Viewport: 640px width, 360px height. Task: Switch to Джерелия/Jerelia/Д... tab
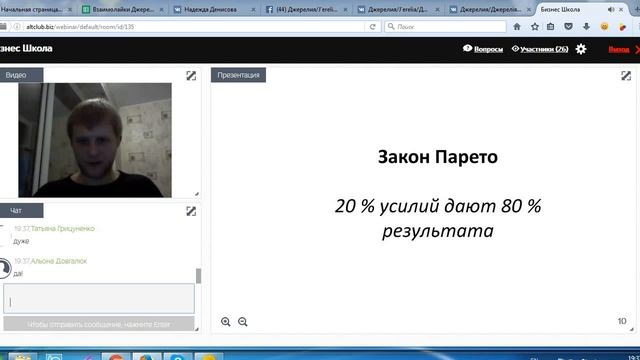tap(398, 9)
